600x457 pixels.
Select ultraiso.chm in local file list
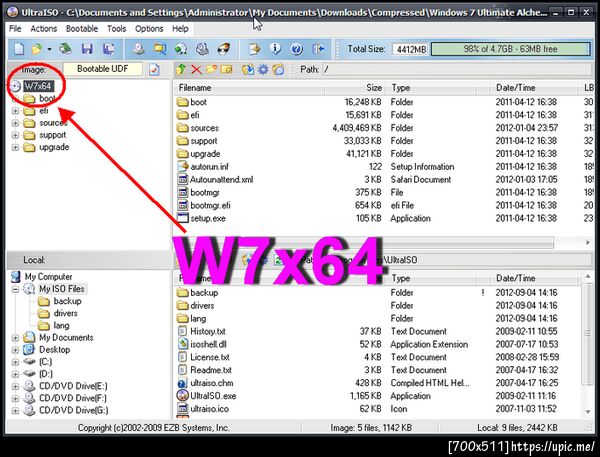tap(212, 383)
